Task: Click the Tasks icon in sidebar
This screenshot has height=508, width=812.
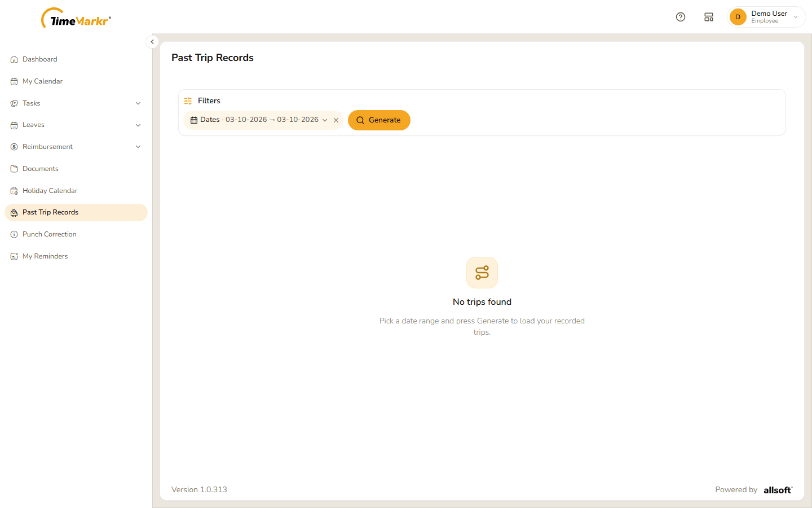Action: 14,103
